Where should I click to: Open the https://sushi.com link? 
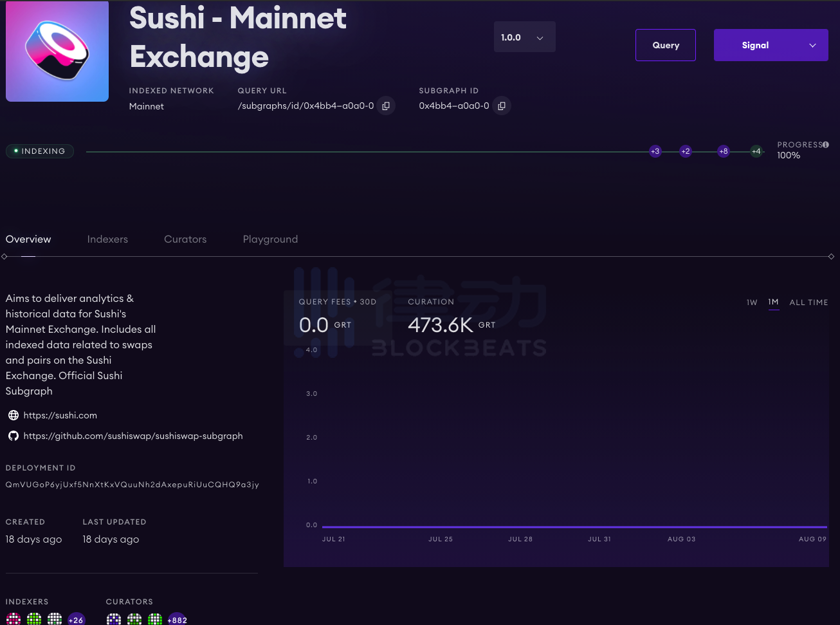click(60, 416)
